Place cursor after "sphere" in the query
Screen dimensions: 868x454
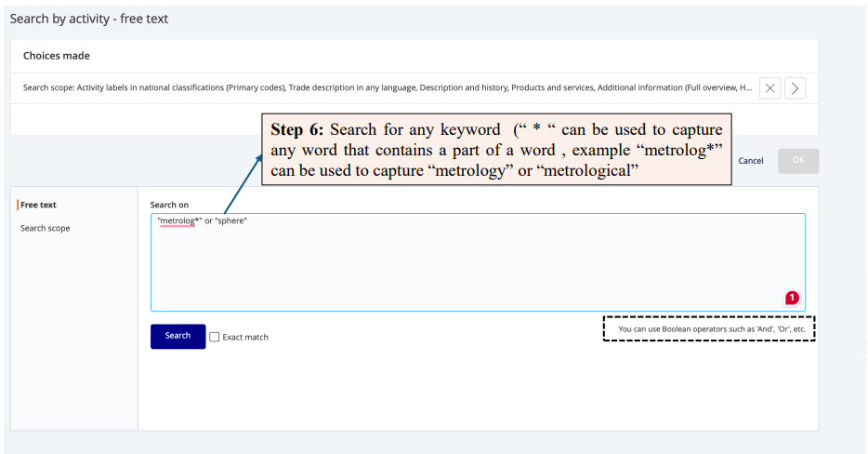248,220
